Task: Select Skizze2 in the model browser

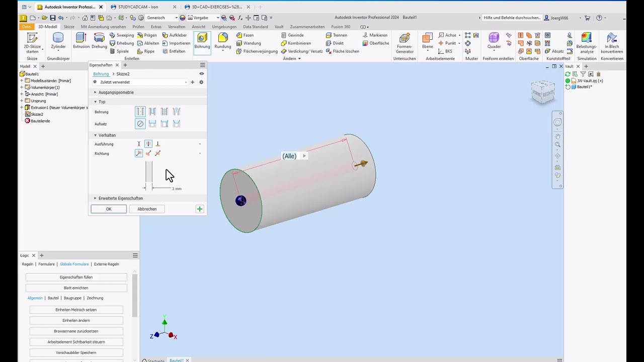Action: point(37,114)
